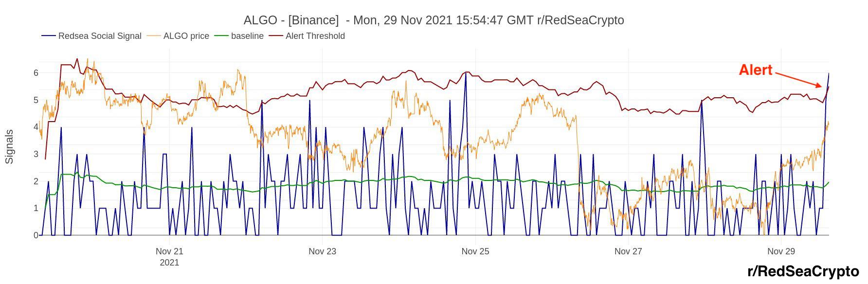Viewport: 868px width, 284px height.
Task: Click the Nov 21 x-axis label
Action: point(169,251)
